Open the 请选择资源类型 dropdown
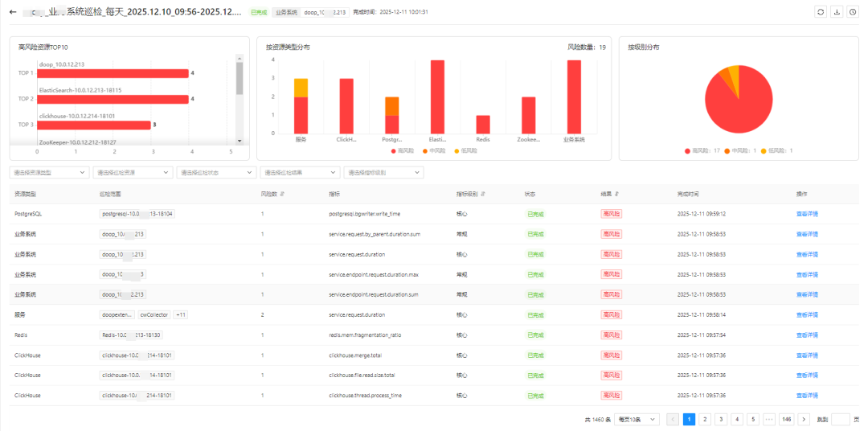The width and height of the screenshot is (868, 431). click(49, 173)
